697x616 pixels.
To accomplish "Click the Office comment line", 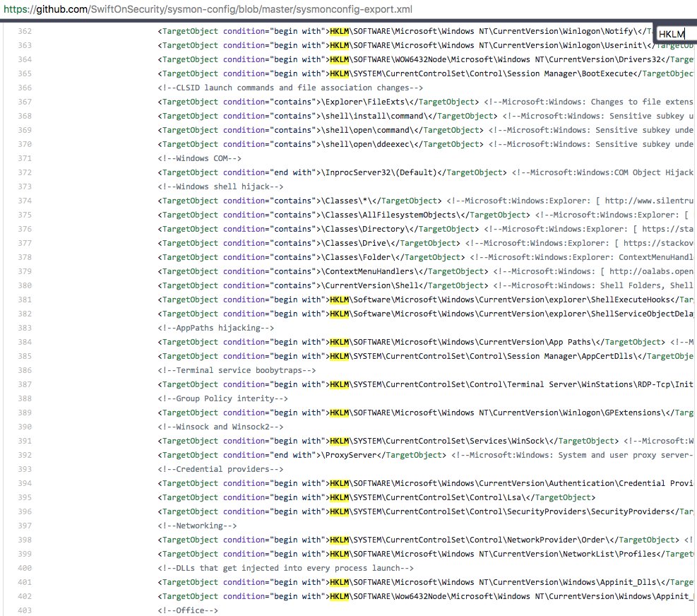I will (x=188, y=610).
